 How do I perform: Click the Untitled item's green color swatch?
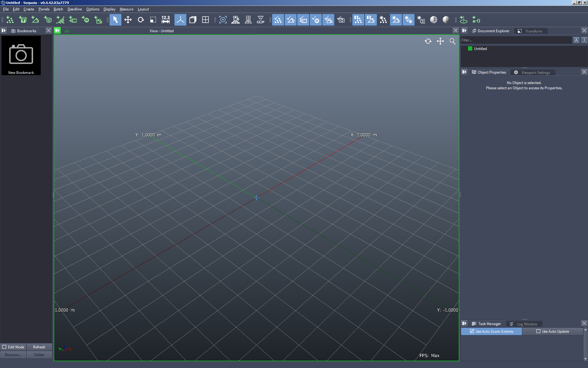[x=470, y=49]
